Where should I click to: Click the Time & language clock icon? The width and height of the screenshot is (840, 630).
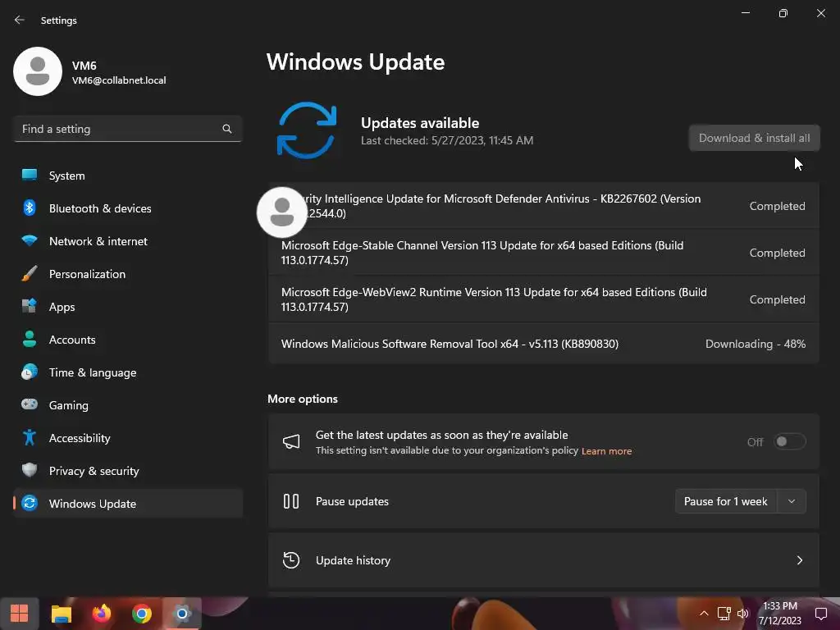click(30, 372)
